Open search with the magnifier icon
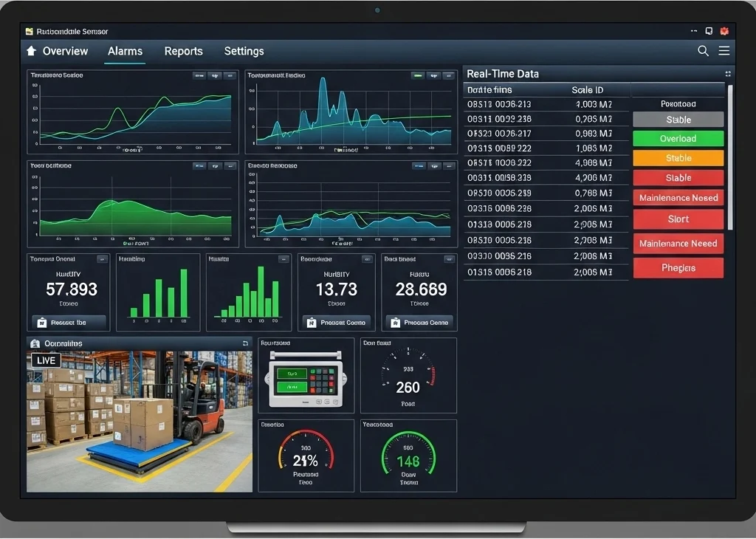The height and width of the screenshot is (539, 756). [703, 51]
